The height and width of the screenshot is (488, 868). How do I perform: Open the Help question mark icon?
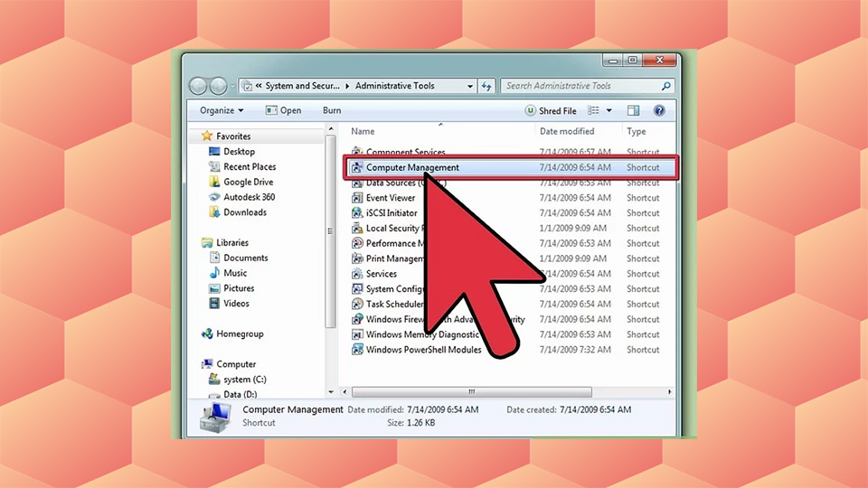(x=659, y=110)
